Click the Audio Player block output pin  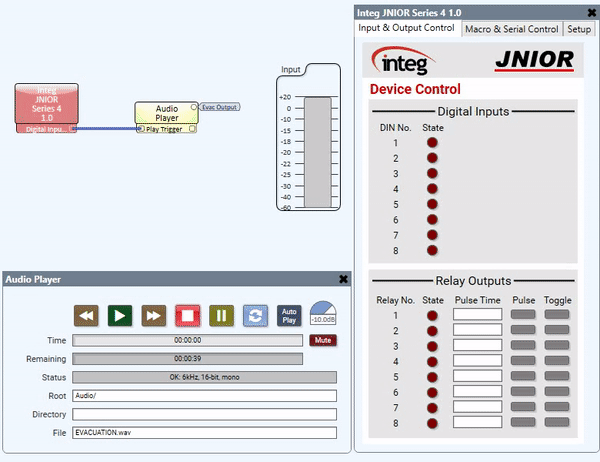(x=194, y=107)
